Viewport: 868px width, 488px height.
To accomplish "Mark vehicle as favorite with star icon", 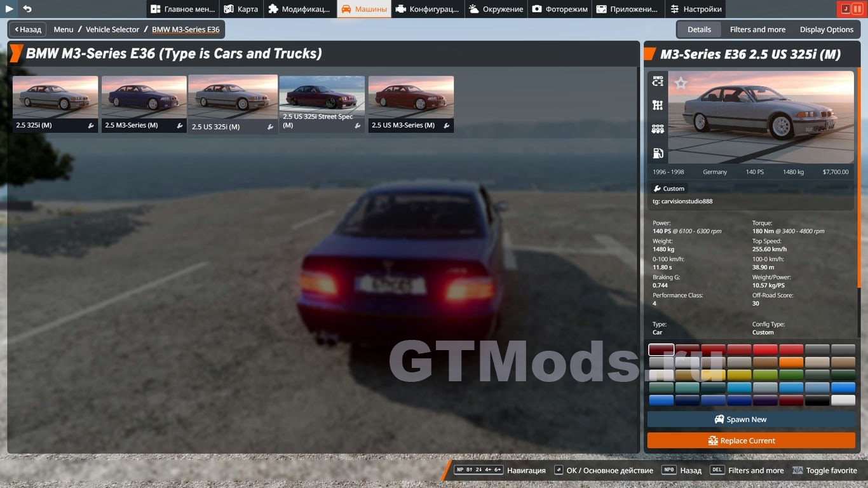I will point(681,83).
